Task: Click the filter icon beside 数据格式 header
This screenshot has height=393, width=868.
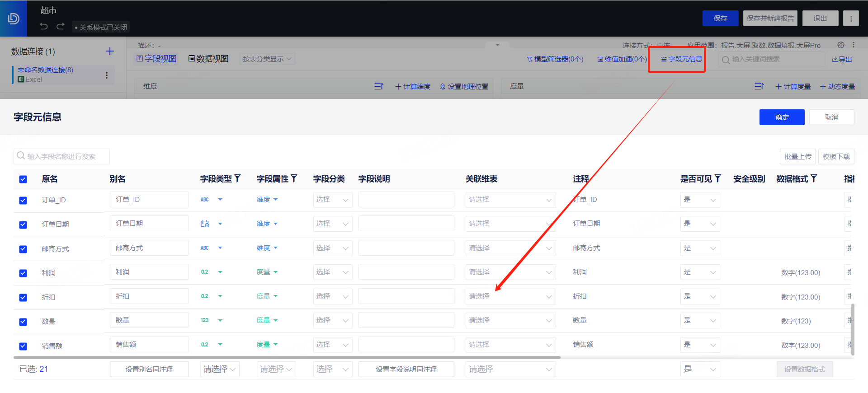Action: click(814, 178)
